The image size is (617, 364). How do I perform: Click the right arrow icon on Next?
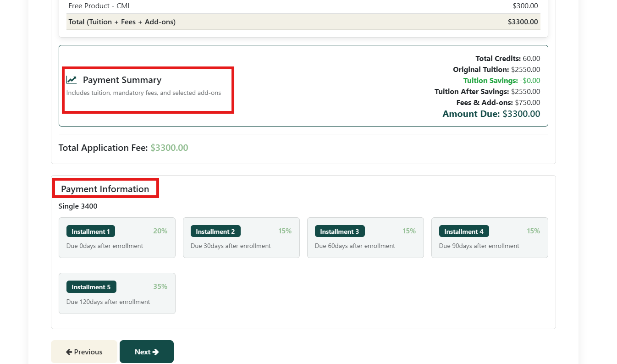(156, 352)
